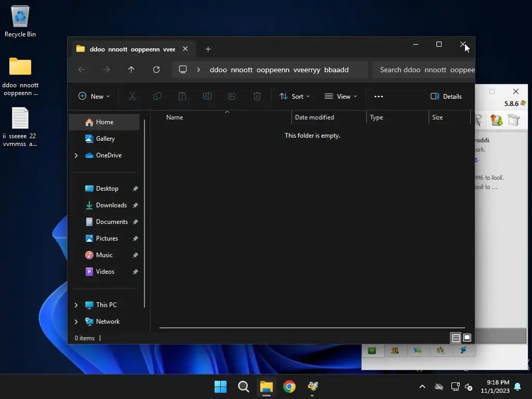Open Gallery in the sidebar
532x399 pixels.
point(105,139)
